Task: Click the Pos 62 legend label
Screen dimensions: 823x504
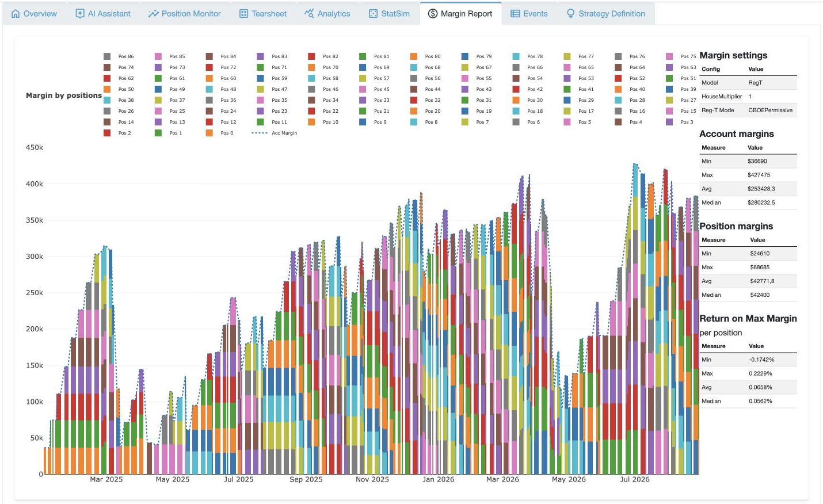Action: 126,78
